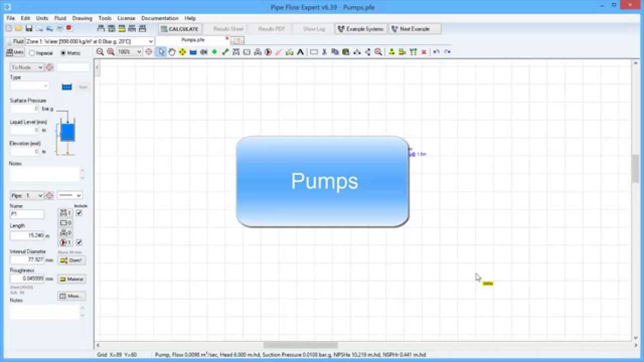Click the pipe pump count icon button

click(x=66, y=242)
